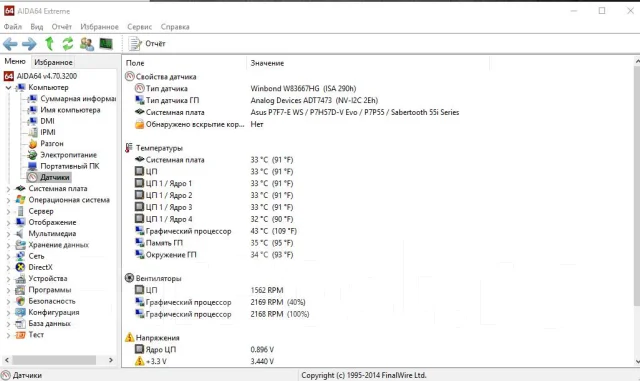Select the Тип датчика ГП row
Viewport: 640px width, 381px height.
tap(378, 100)
